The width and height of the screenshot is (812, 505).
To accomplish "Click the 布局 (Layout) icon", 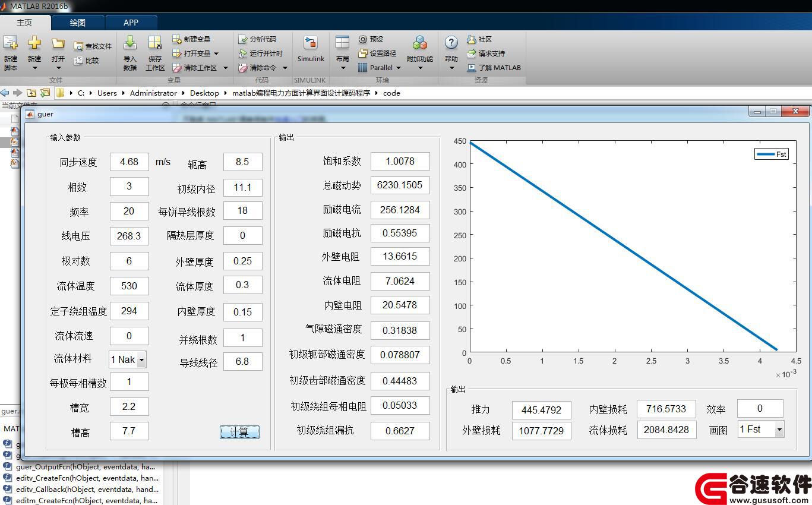I will pos(342,43).
